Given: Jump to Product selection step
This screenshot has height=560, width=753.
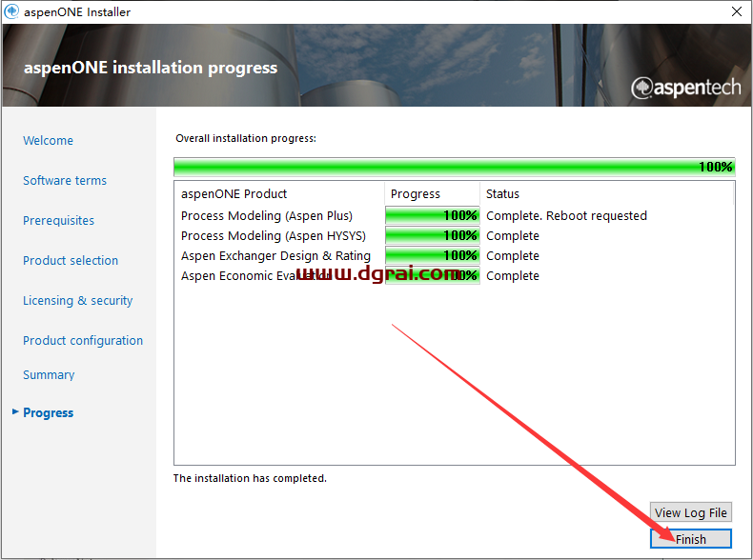Looking at the screenshot, I should click(x=71, y=261).
